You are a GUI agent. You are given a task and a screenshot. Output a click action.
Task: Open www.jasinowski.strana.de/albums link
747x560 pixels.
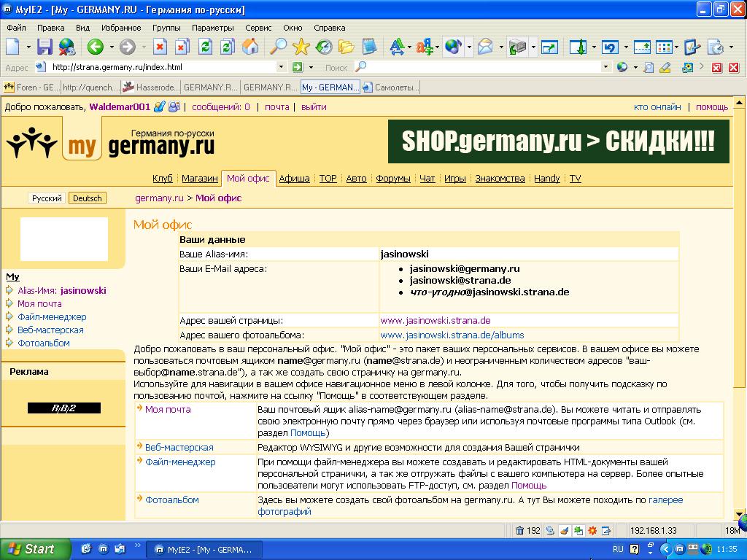coord(452,335)
